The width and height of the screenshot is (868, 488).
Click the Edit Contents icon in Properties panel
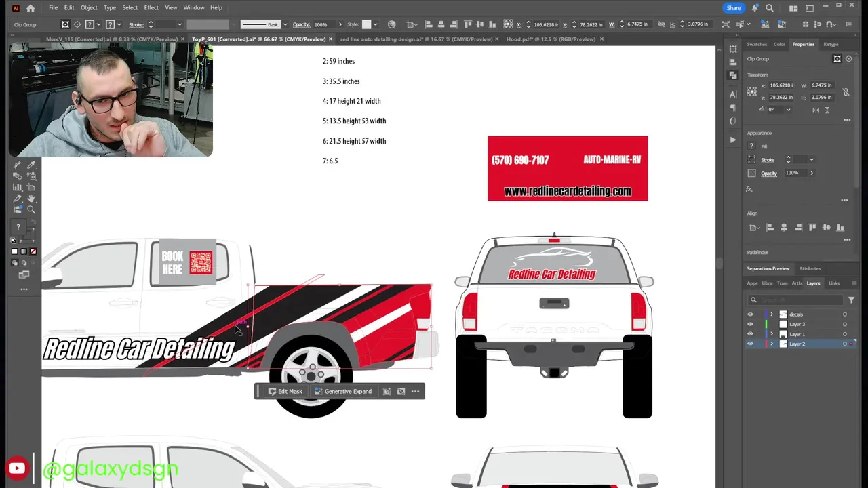848,59
